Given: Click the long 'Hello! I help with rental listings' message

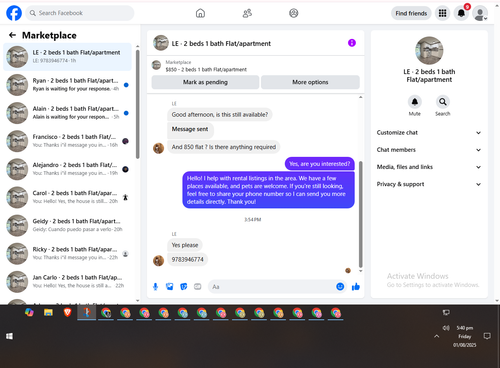Looking at the screenshot, I should [x=268, y=190].
